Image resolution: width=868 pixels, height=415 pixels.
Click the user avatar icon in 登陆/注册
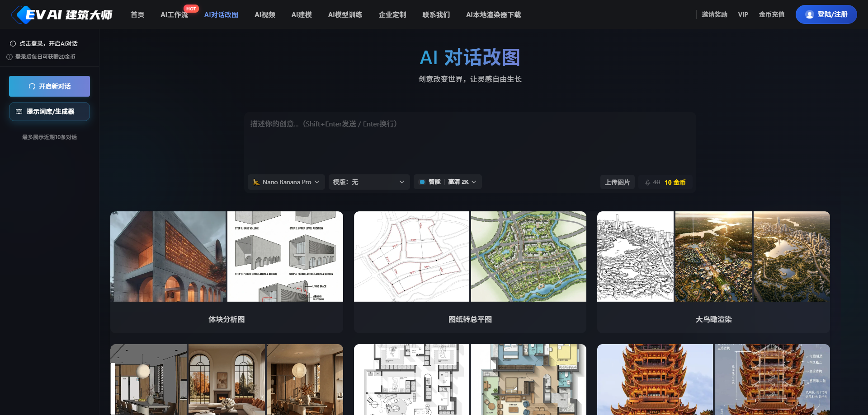click(x=809, y=15)
